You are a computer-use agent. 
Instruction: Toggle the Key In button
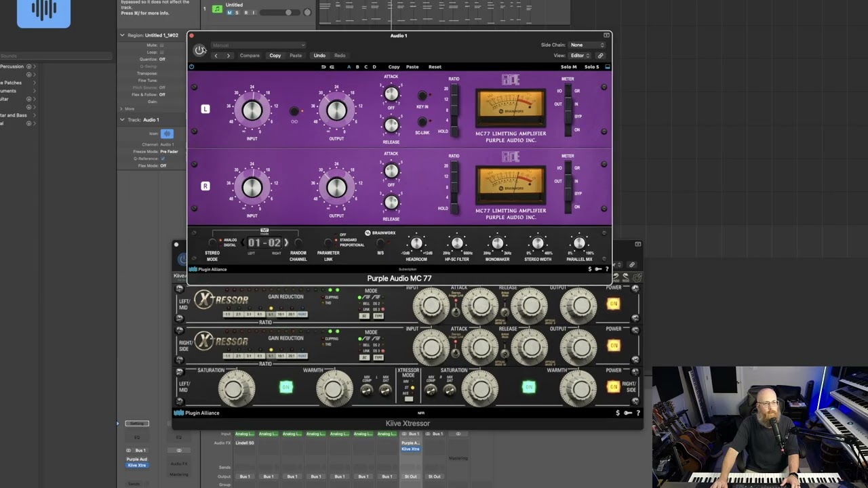coord(422,96)
